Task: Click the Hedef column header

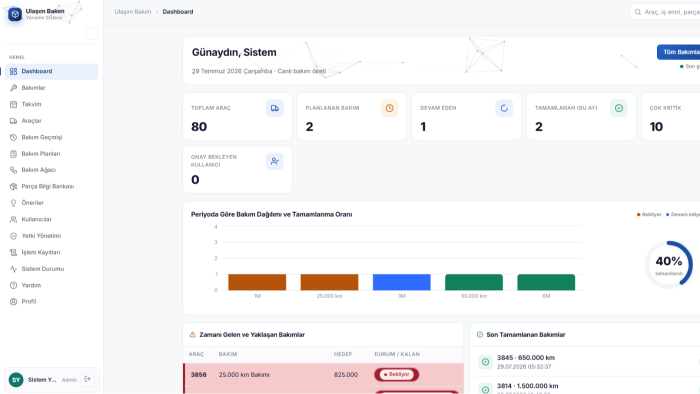Action: pyautogui.click(x=343, y=354)
